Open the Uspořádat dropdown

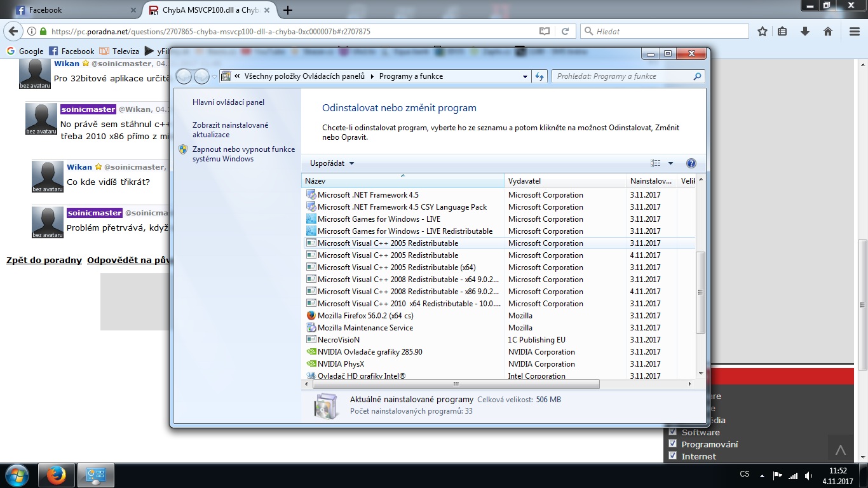tap(332, 163)
